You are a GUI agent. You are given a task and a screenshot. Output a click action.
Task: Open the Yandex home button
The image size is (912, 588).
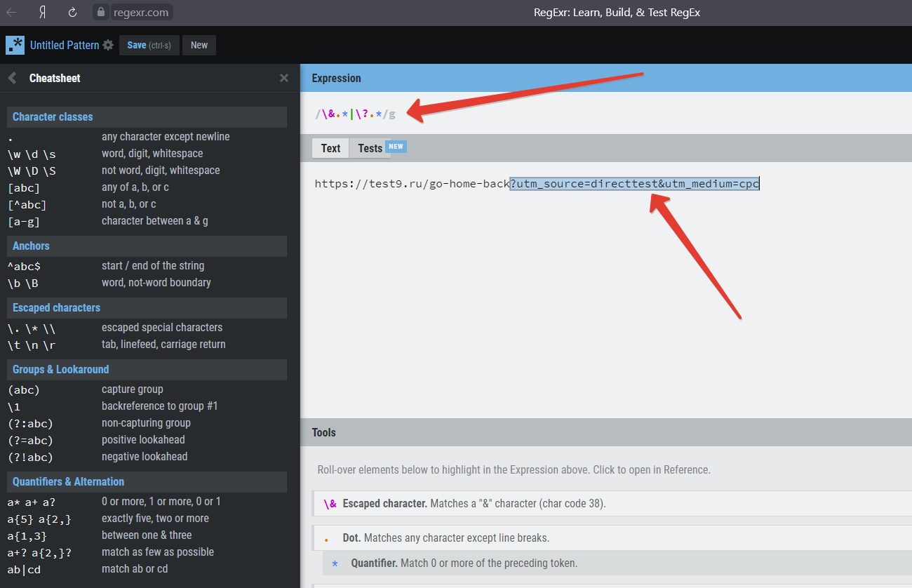coord(42,12)
